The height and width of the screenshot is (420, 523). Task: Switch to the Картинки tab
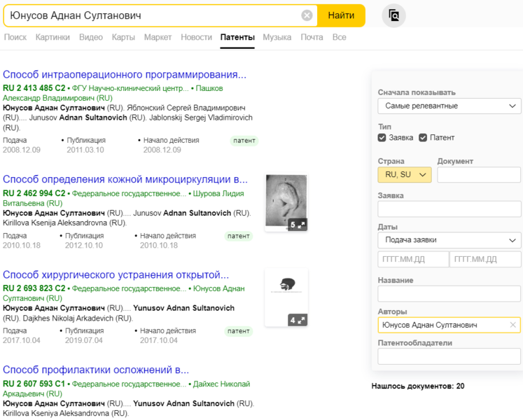53,37
